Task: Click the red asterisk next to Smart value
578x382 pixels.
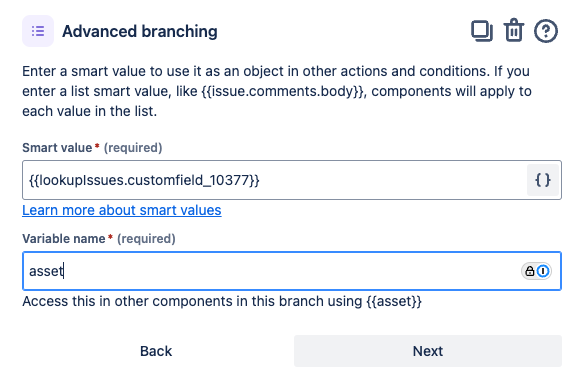Action: (97, 146)
